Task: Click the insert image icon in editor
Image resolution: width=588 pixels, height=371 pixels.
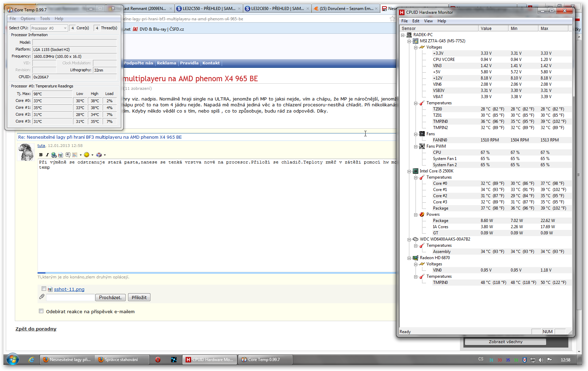Action: (x=61, y=155)
